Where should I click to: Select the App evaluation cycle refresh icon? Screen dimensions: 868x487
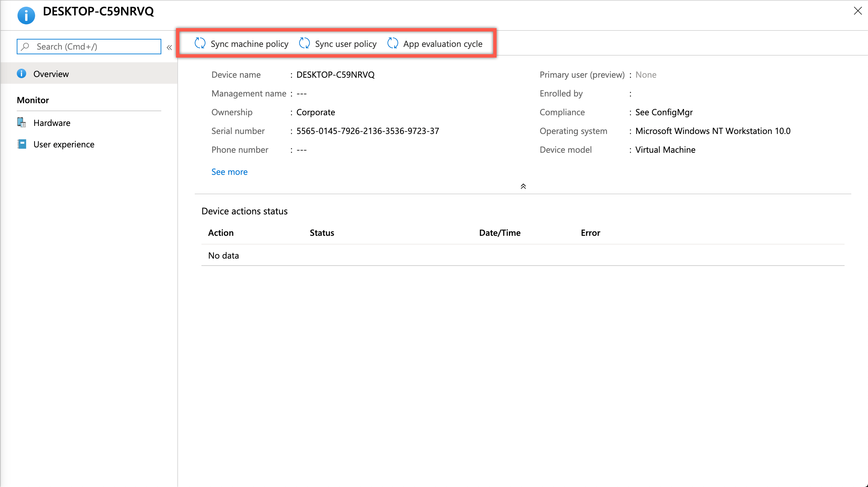coord(393,43)
